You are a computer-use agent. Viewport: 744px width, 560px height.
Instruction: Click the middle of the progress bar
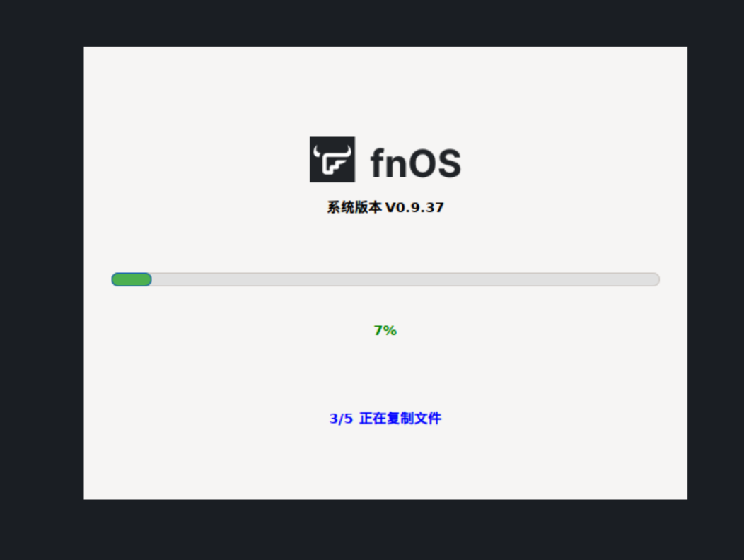(x=385, y=279)
